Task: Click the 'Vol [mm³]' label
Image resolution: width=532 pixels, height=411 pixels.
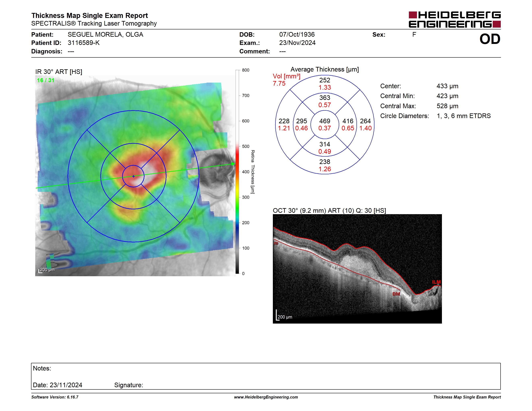Action: 287,76
